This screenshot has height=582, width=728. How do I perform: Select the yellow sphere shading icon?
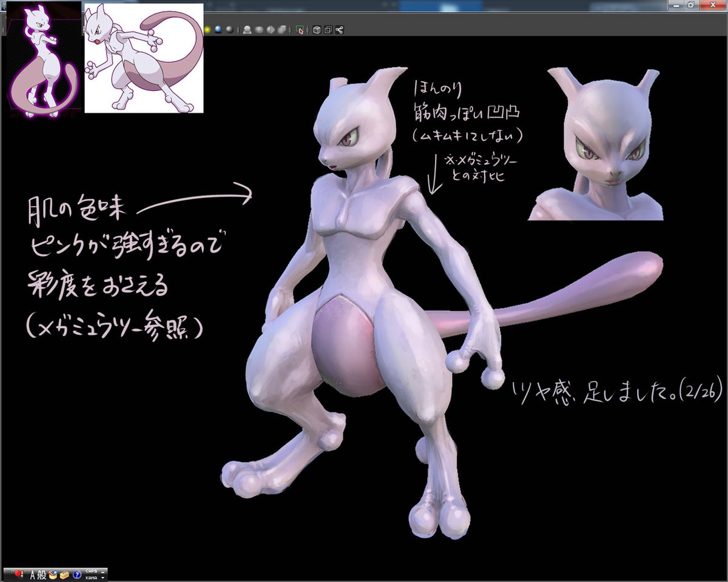click(x=207, y=30)
